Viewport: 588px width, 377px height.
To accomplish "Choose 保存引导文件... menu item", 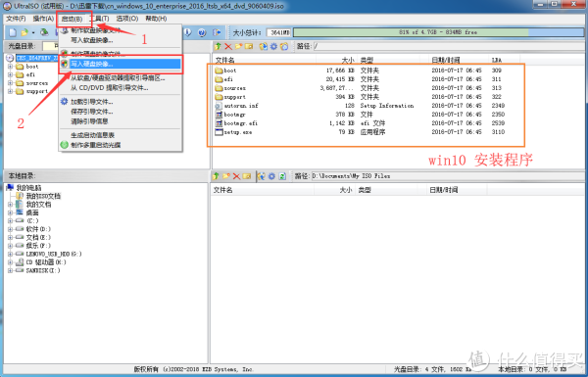I will tap(121, 112).
